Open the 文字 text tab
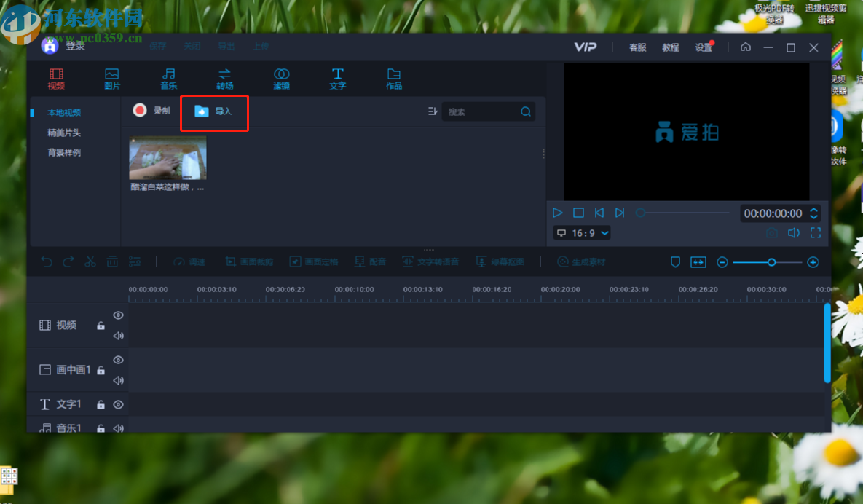 (x=337, y=79)
